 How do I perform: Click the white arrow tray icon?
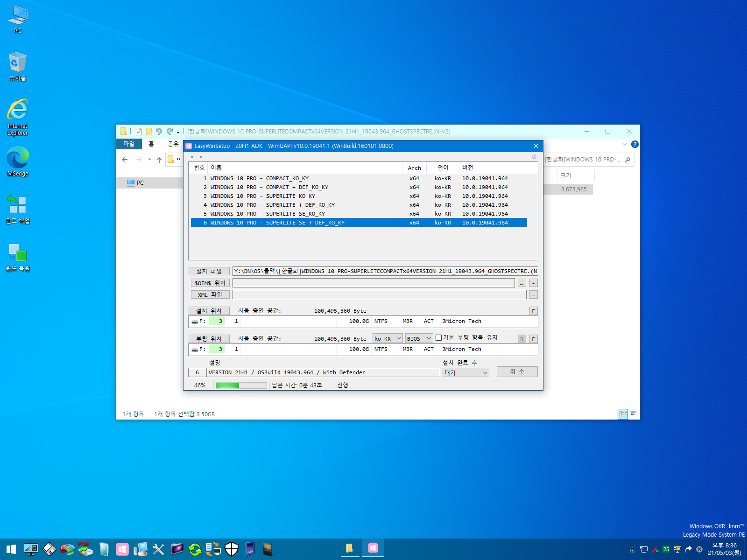coord(688,549)
